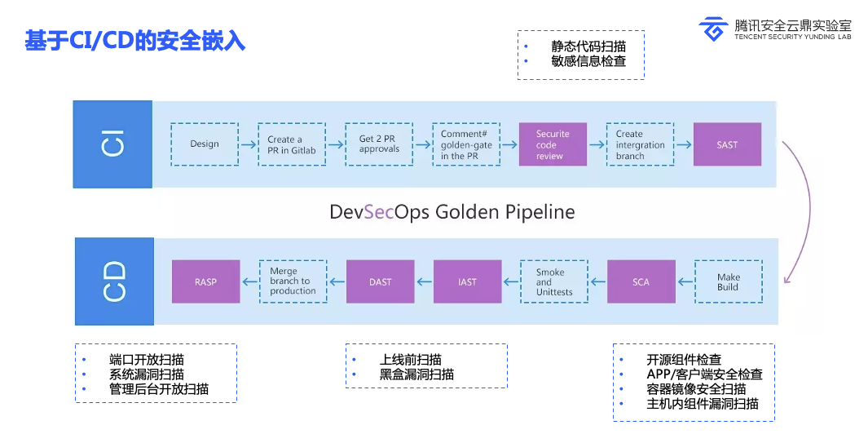Click the Merge branch to production box
868x434 pixels.
coord(293,281)
